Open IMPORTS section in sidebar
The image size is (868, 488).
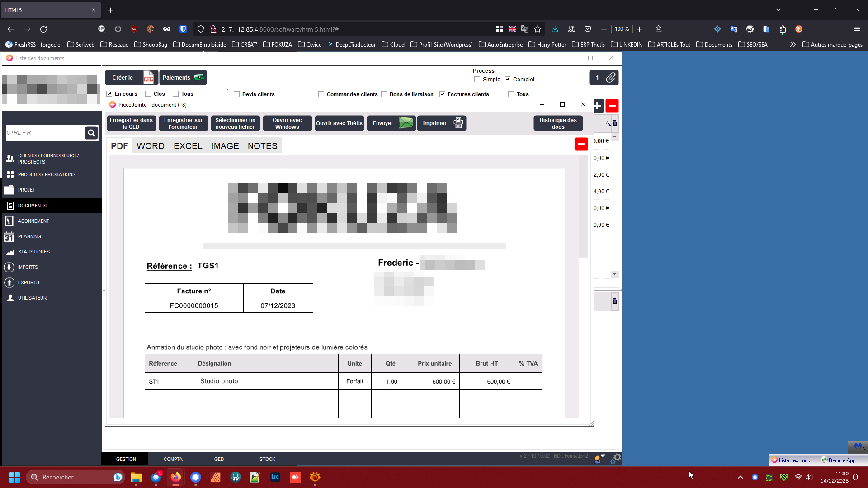28,267
